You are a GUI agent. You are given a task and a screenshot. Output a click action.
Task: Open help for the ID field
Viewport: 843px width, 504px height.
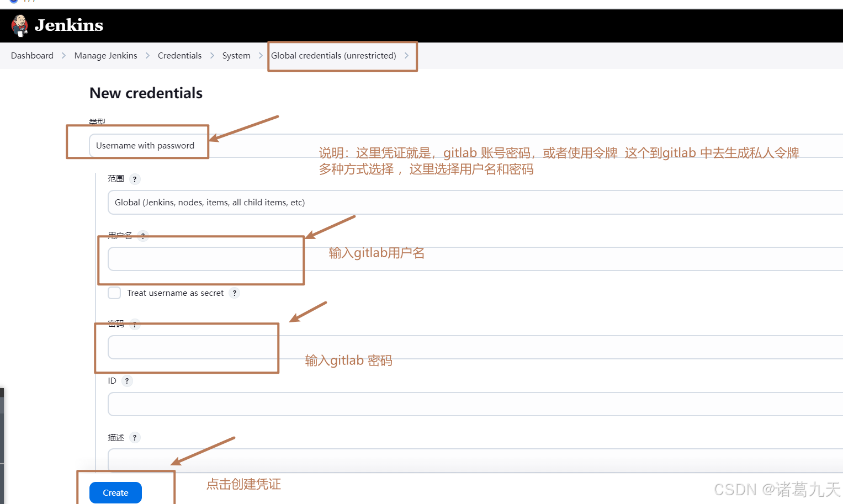pos(126,380)
